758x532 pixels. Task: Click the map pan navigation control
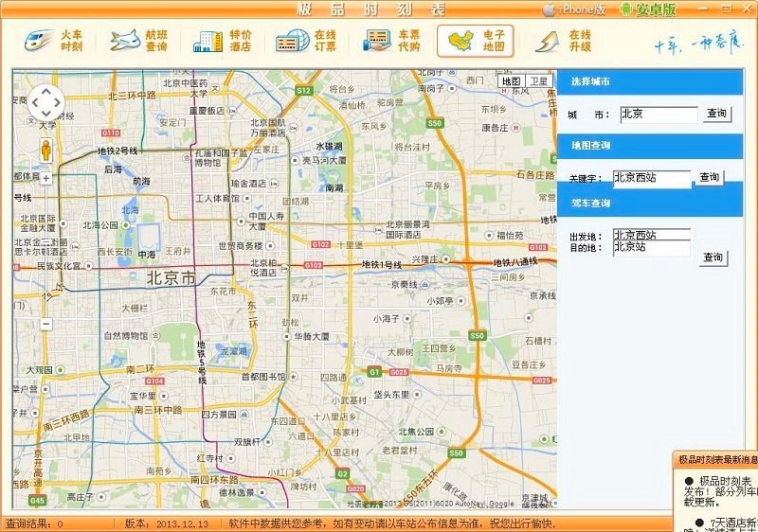[45, 101]
